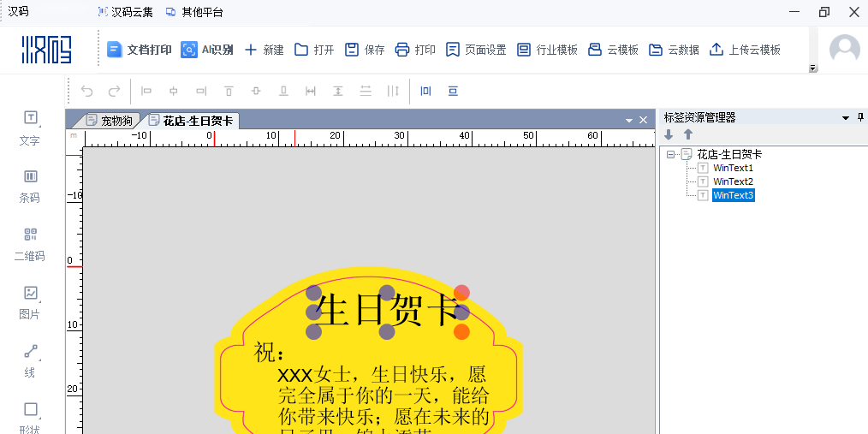The width and height of the screenshot is (868, 434).
Task: Click 打开 to open a file
Action: (314, 50)
